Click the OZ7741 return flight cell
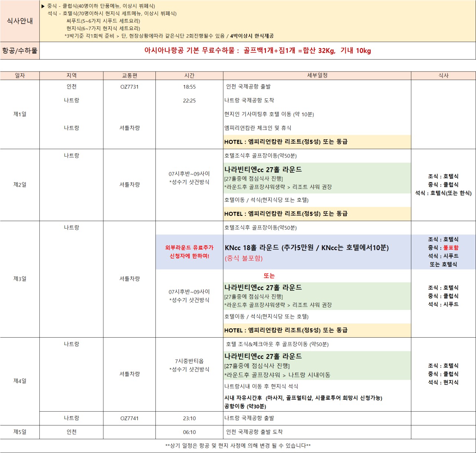The width and height of the screenshot is (476, 453). [129, 418]
